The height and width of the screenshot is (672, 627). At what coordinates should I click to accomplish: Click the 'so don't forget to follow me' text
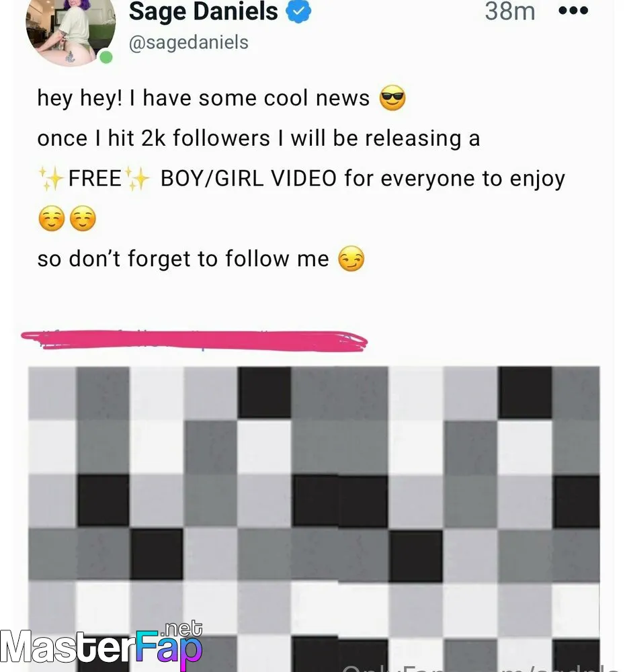click(183, 259)
